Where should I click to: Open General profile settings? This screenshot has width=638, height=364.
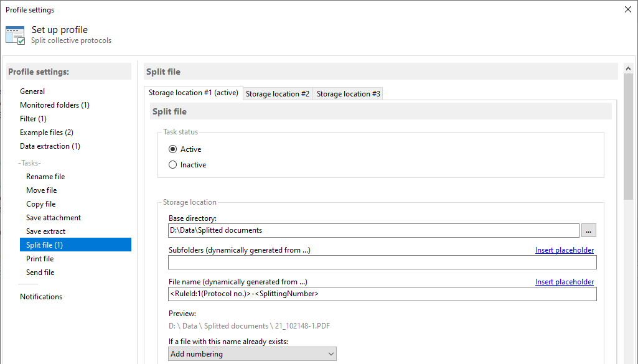(32, 91)
